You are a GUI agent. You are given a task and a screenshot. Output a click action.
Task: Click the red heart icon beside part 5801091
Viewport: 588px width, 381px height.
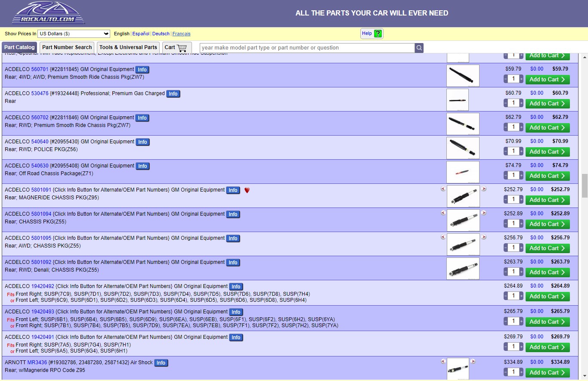coord(247,190)
